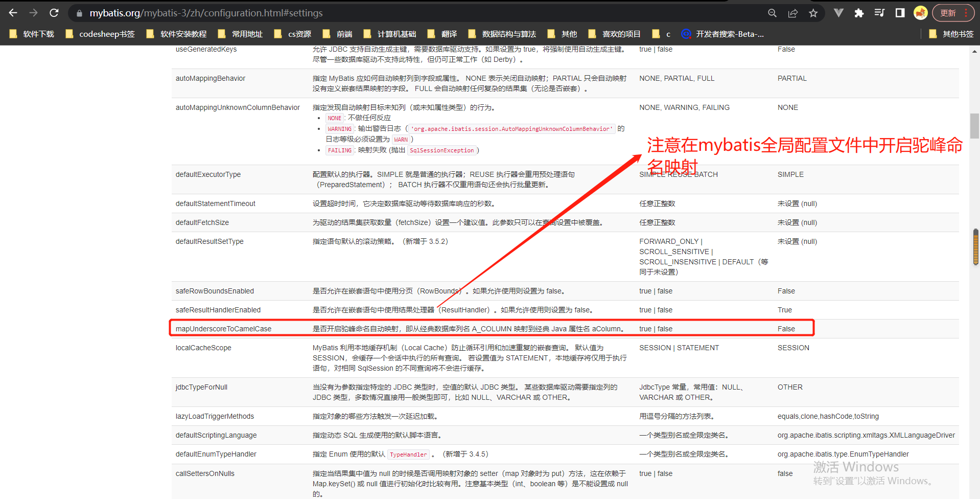
Task: Select the defaultExecutorType setting name
Action: tap(208, 174)
